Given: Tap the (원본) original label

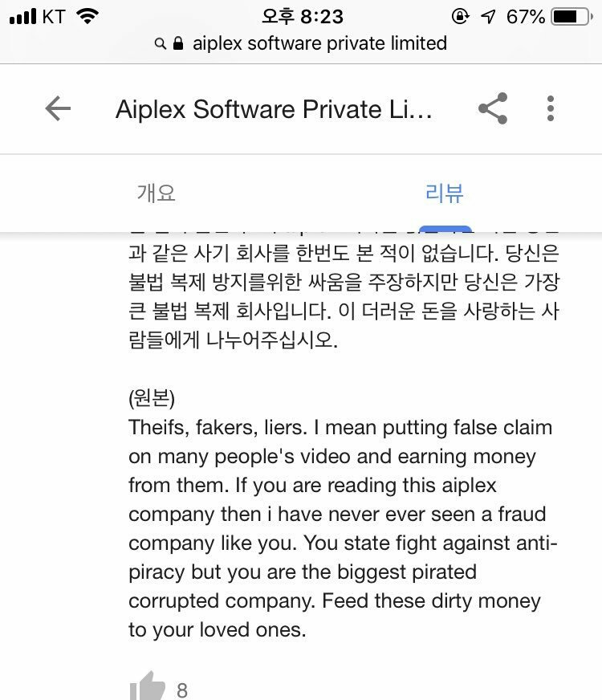Looking at the screenshot, I should coord(151,397).
